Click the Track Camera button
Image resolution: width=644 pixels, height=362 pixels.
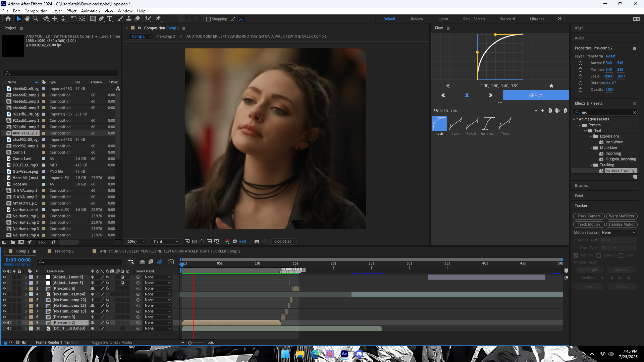pyautogui.click(x=589, y=216)
